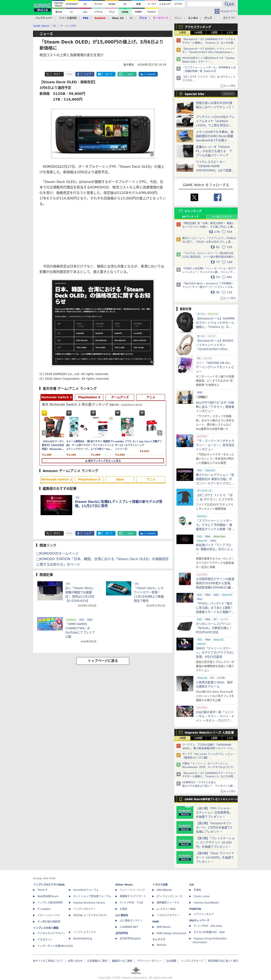Select PlayStation 5 tab in 楽天市場 ranking
271x980 pixels.
click(89, 397)
